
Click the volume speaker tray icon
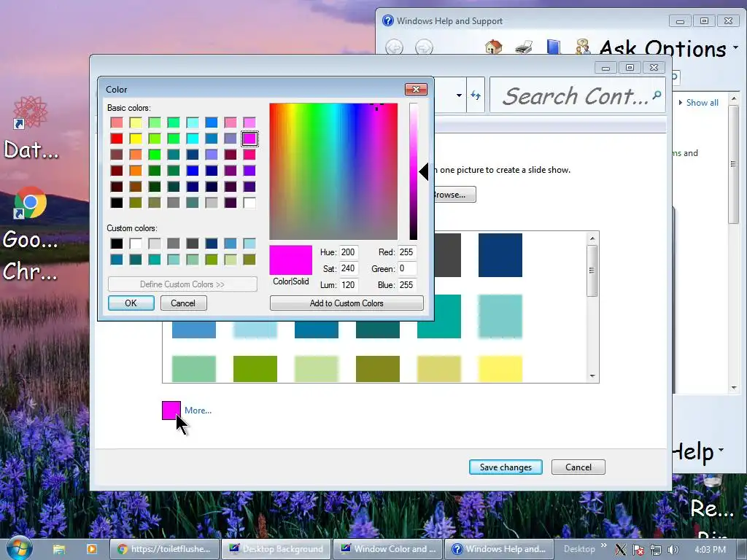tap(673, 550)
